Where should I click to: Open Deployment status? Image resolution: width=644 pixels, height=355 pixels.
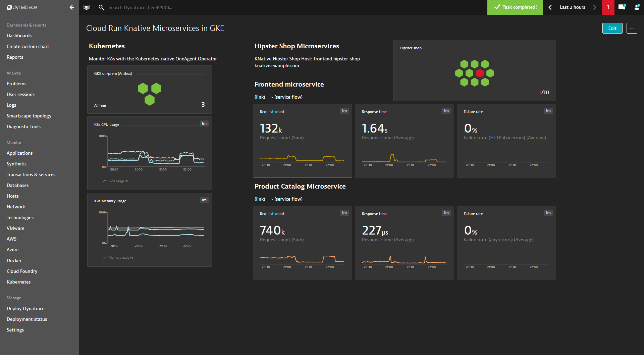pyautogui.click(x=27, y=319)
